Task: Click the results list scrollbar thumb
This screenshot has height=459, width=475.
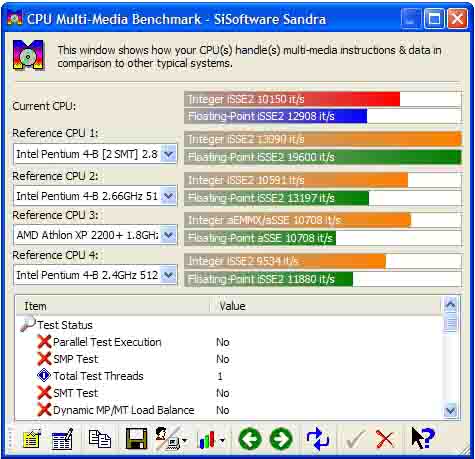Action: pyautogui.click(x=451, y=322)
